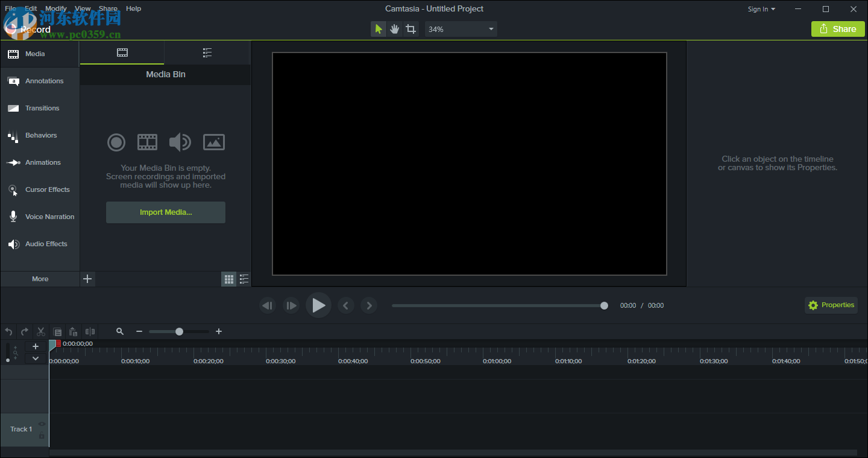Open the canvas zoom percentage dropdown
Image resolution: width=868 pixels, height=458 pixels.
[461, 28]
